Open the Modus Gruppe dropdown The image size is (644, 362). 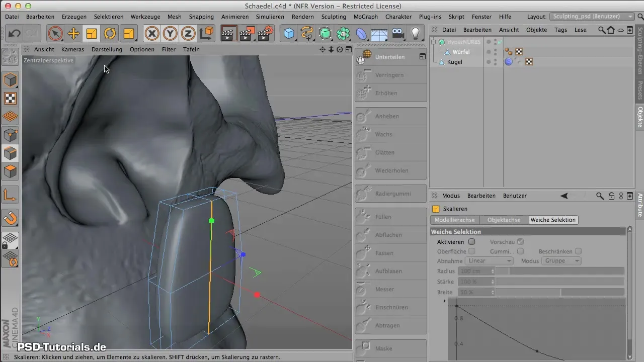[x=562, y=261]
